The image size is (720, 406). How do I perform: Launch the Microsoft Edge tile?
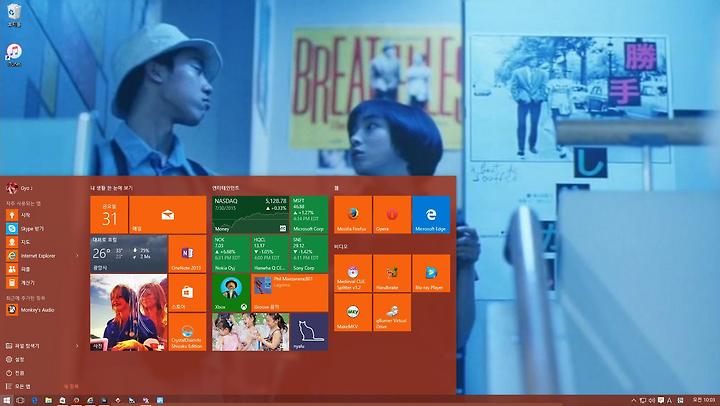tap(431, 214)
